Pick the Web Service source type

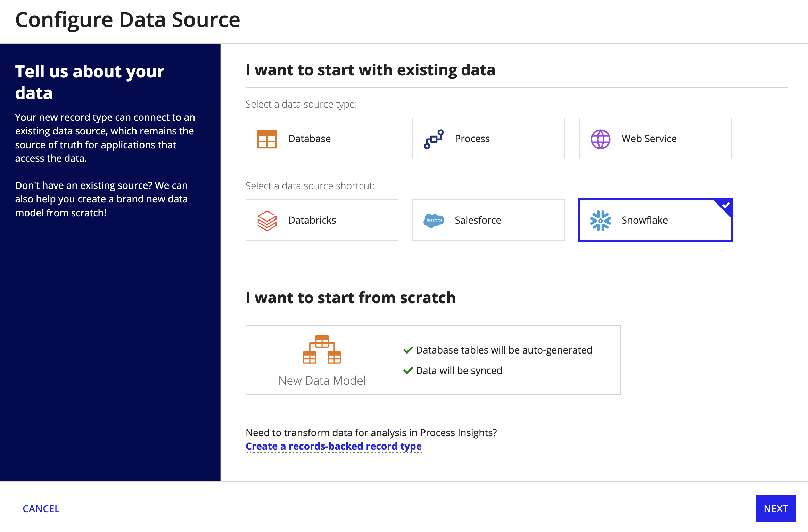pyautogui.click(x=655, y=139)
